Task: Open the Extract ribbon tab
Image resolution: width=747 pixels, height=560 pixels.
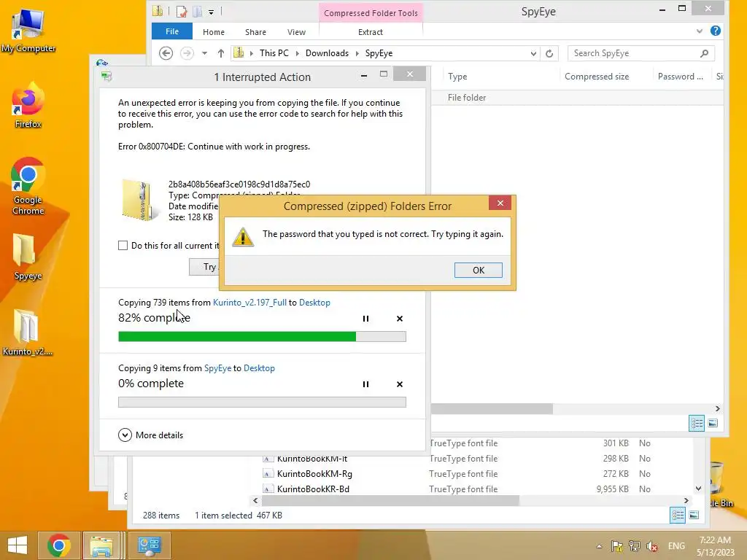Action: 370,32
